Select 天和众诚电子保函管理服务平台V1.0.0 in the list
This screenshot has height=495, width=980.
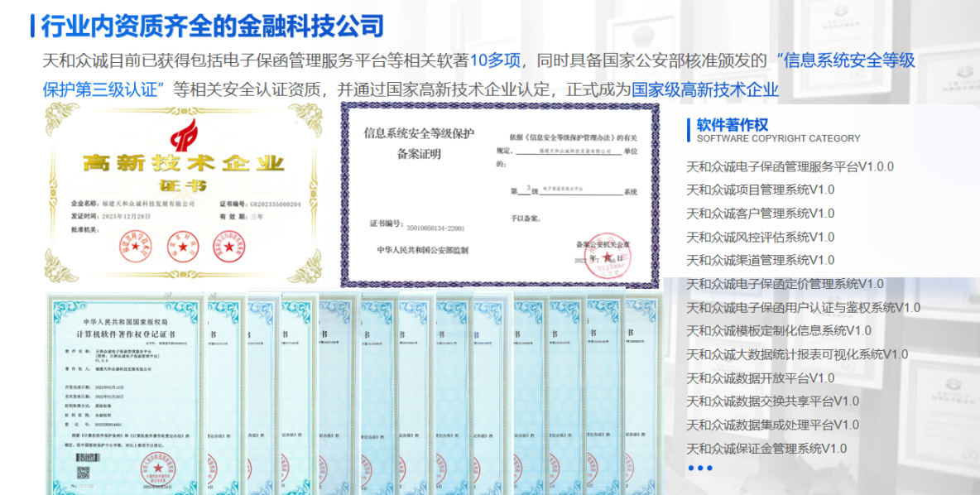pos(790,166)
